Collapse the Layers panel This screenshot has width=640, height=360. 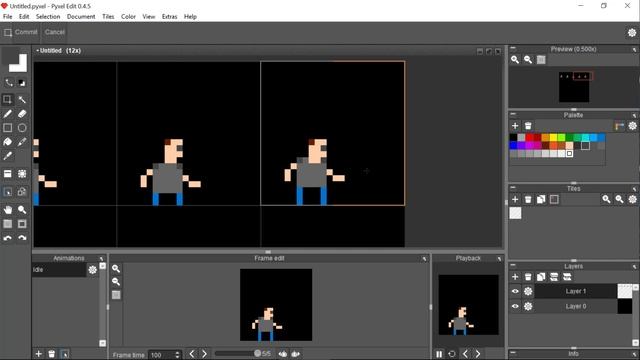point(513,265)
